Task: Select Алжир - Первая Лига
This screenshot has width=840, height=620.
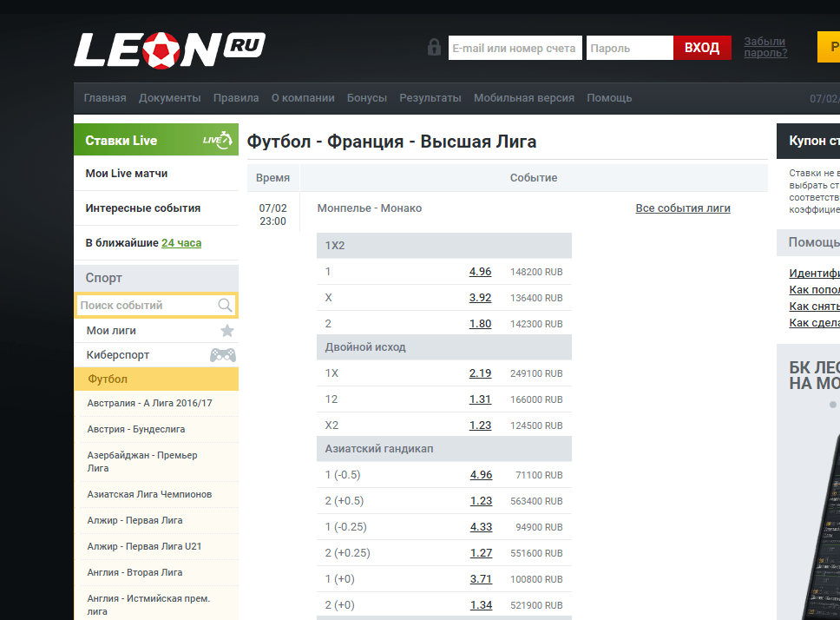Action: point(135,520)
